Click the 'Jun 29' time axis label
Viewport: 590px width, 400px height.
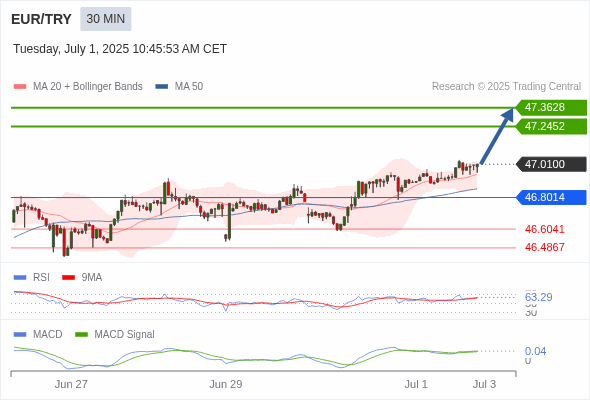(226, 385)
